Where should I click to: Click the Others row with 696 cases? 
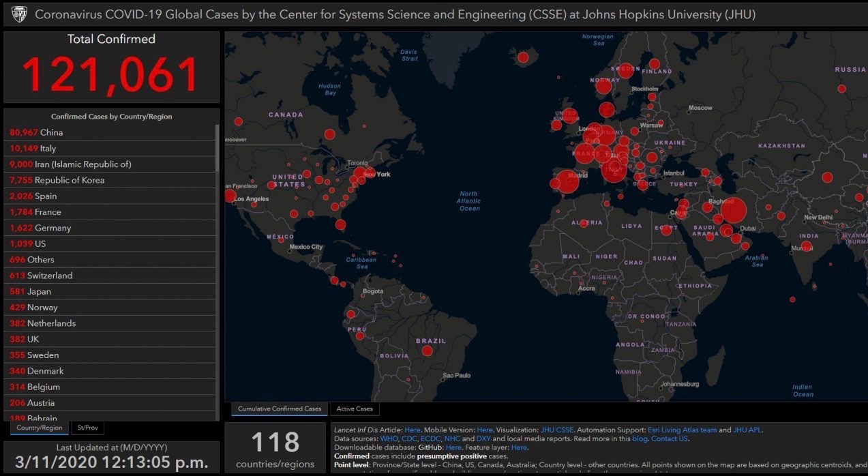point(109,260)
